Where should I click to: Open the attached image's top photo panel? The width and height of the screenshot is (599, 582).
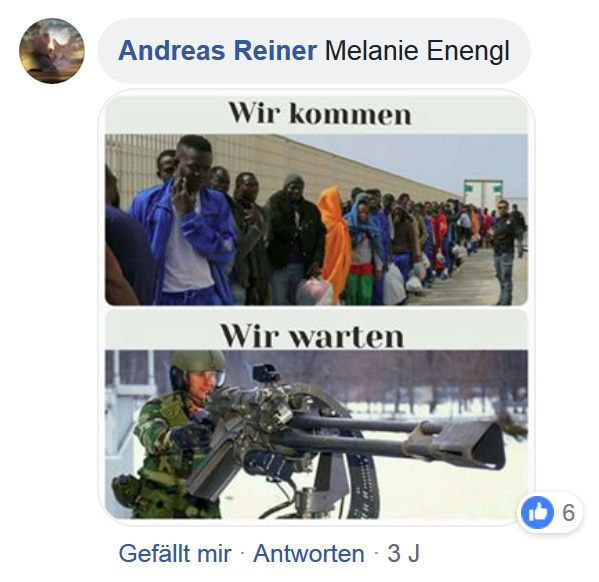[316, 219]
